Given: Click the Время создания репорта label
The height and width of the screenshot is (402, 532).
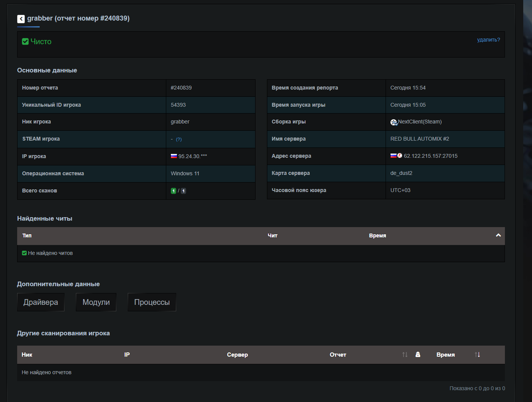Looking at the screenshot, I should 305,88.
